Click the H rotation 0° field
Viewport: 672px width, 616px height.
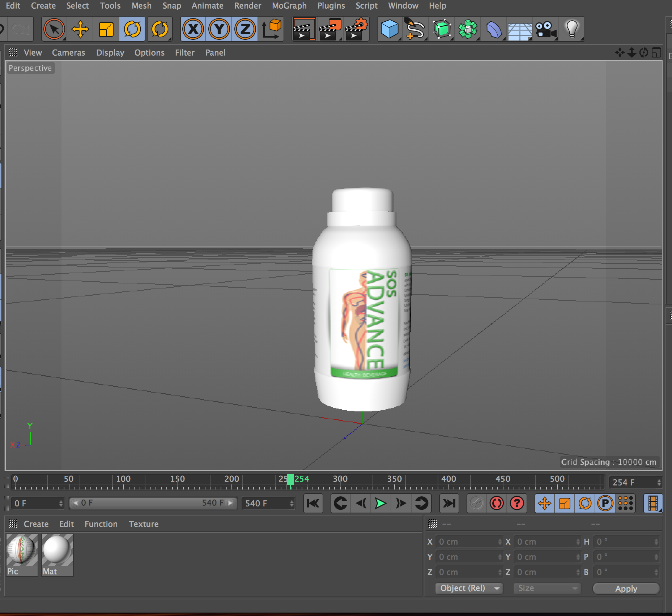click(626, 542)
